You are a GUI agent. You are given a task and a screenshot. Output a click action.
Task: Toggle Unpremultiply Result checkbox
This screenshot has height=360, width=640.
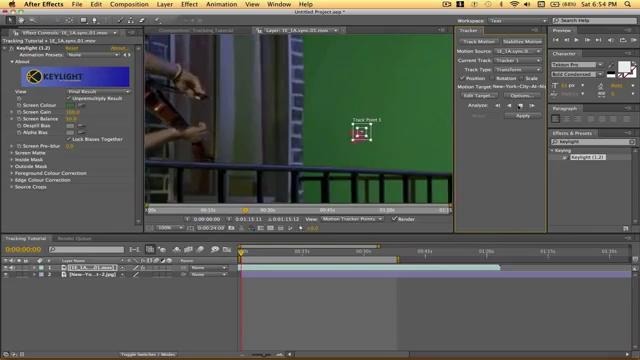(69, 98)
